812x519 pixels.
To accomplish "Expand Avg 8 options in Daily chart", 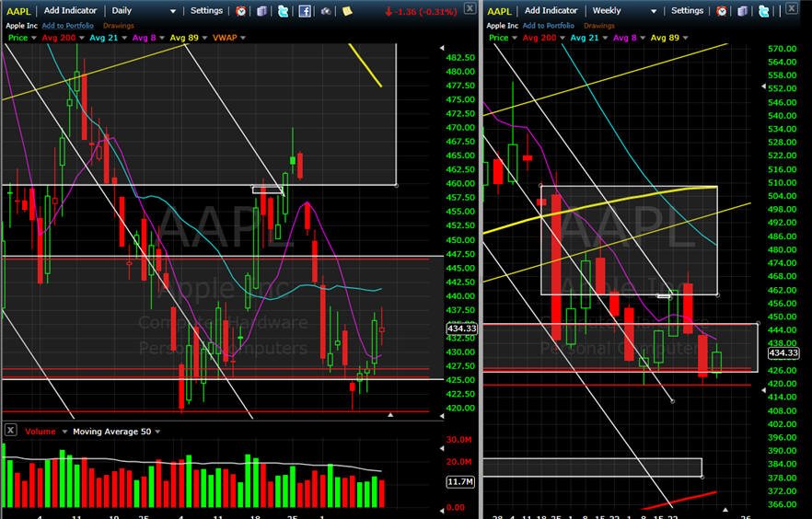I will click(162, 38).
